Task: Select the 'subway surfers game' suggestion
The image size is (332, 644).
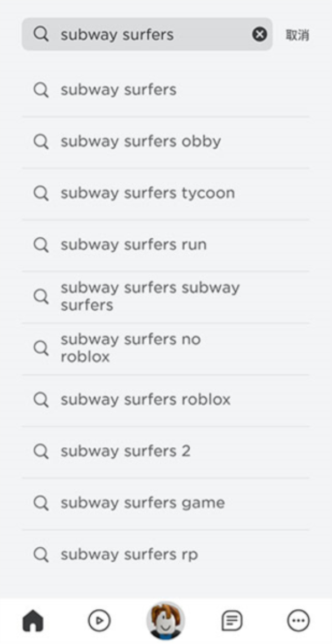Action: pyautogui.click(x=143, y=502)
